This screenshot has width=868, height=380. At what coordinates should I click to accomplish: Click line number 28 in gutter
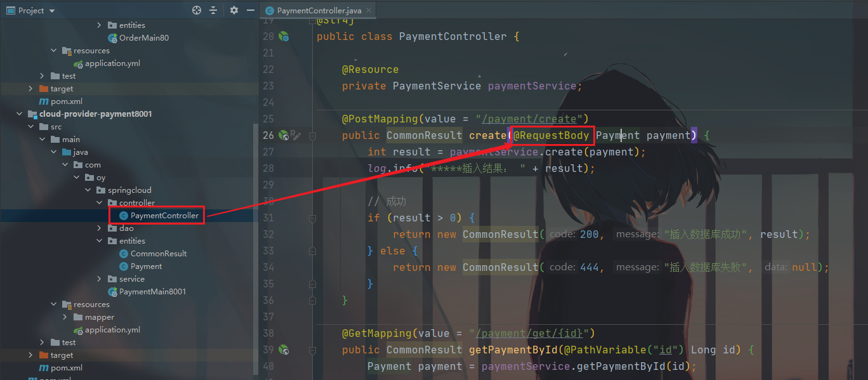coord(268,168)
